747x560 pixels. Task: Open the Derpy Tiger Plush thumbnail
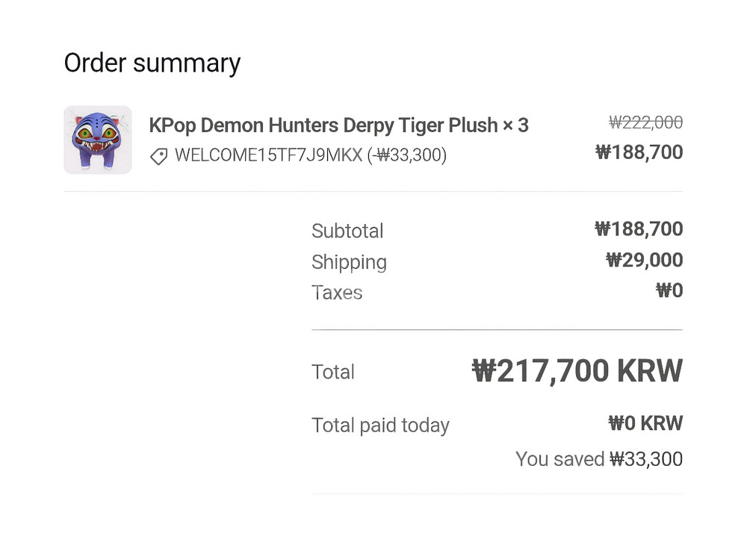pyautogui.click(x=98, y=140)
